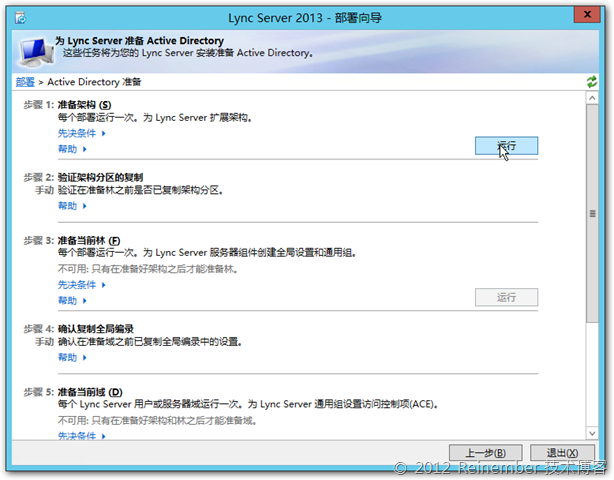Select step 2 title 验证架构分区的复制
Screen dimensions: 614x480
100,177
